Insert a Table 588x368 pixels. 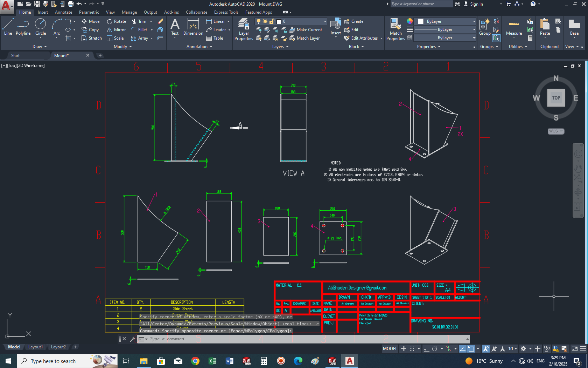215,38
